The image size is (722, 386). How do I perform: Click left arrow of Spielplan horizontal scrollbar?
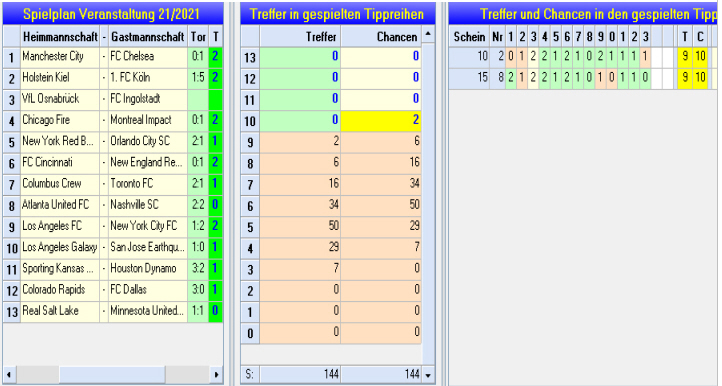pyautogui.click(x=8, y=374)
